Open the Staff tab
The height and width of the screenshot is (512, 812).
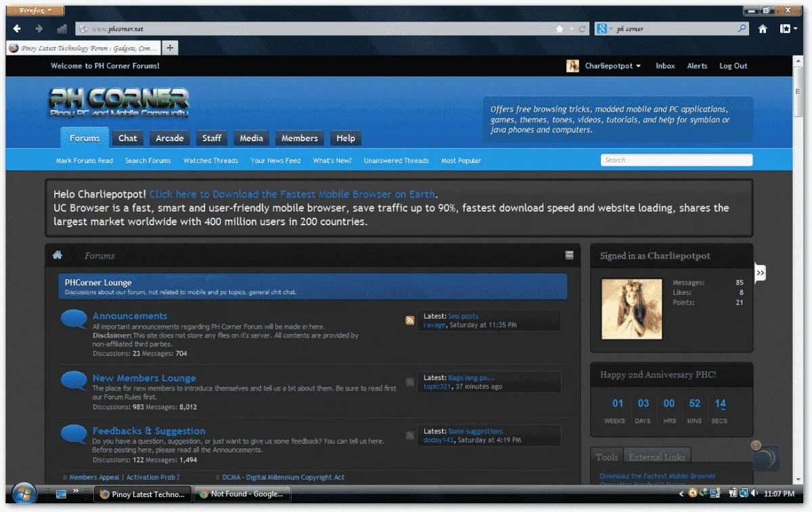pos(212,138)
